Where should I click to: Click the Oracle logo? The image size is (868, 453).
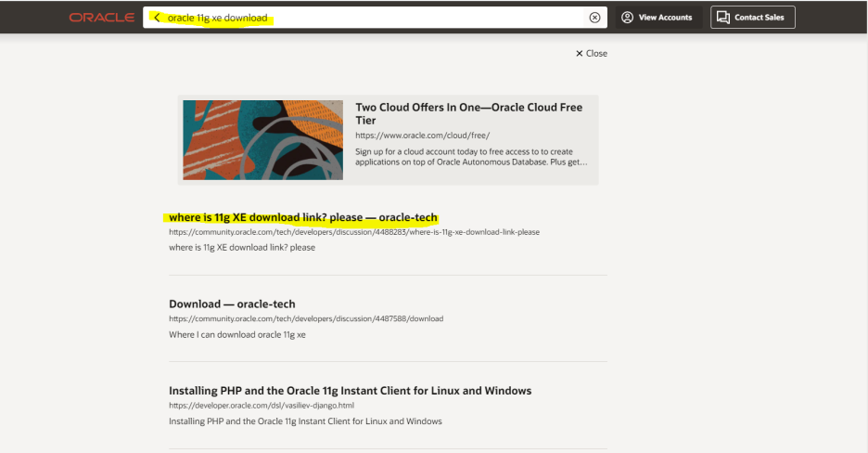click(x=102, y=18)
